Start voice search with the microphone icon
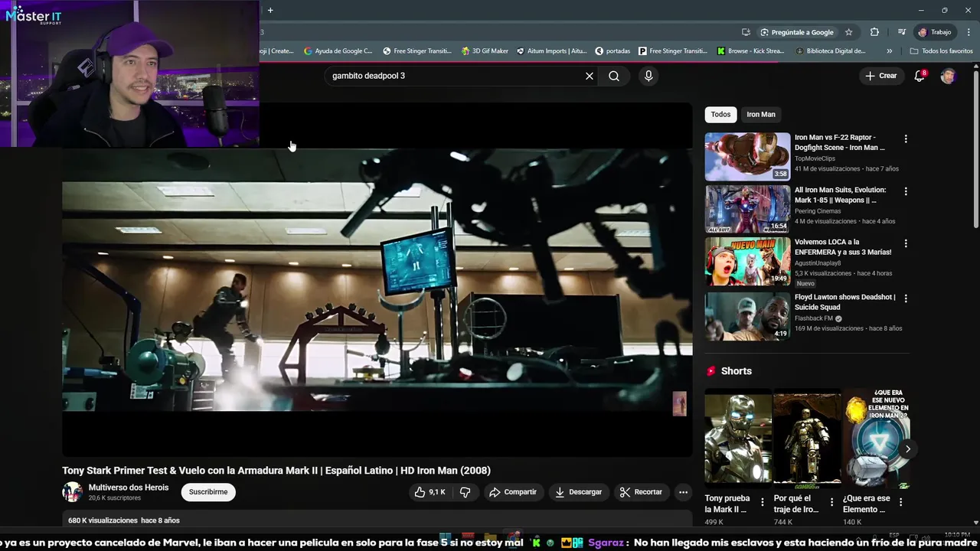 648,76
